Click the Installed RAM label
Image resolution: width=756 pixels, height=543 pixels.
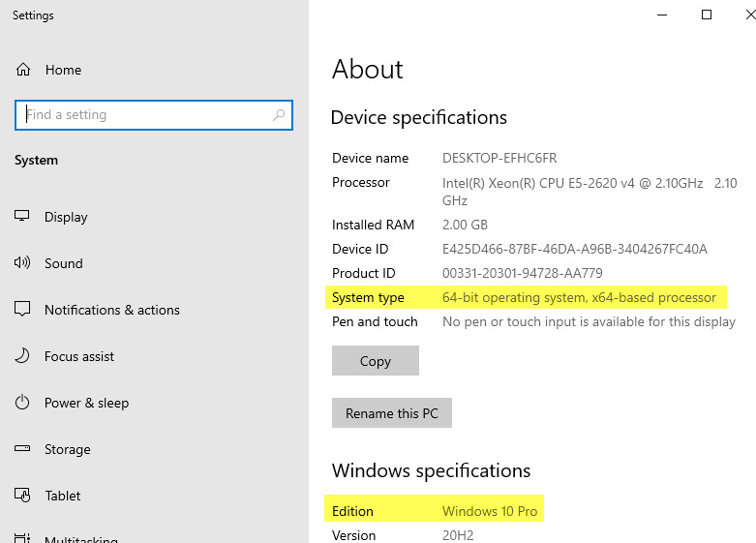(x=374, y=225)
